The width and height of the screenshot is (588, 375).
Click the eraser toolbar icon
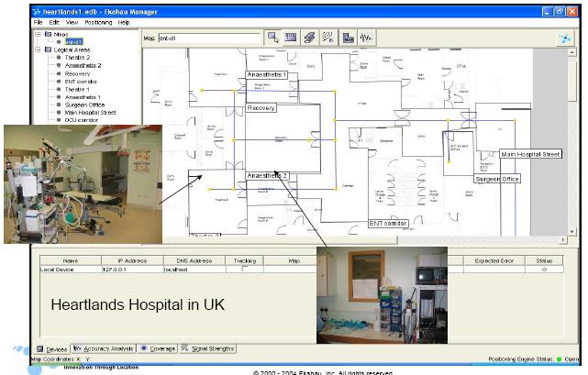click(x=309, y=38)
